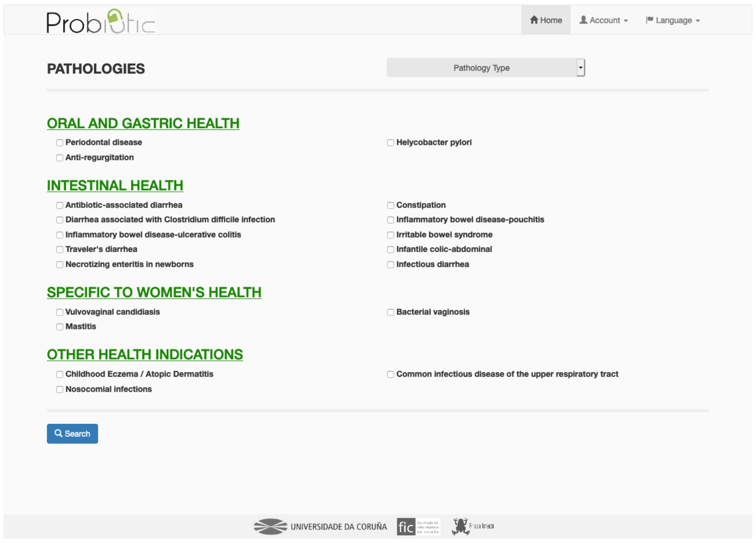Open the Intestinal Health heading link
Screen dimensions: 756x543
(x=115, y=185)
